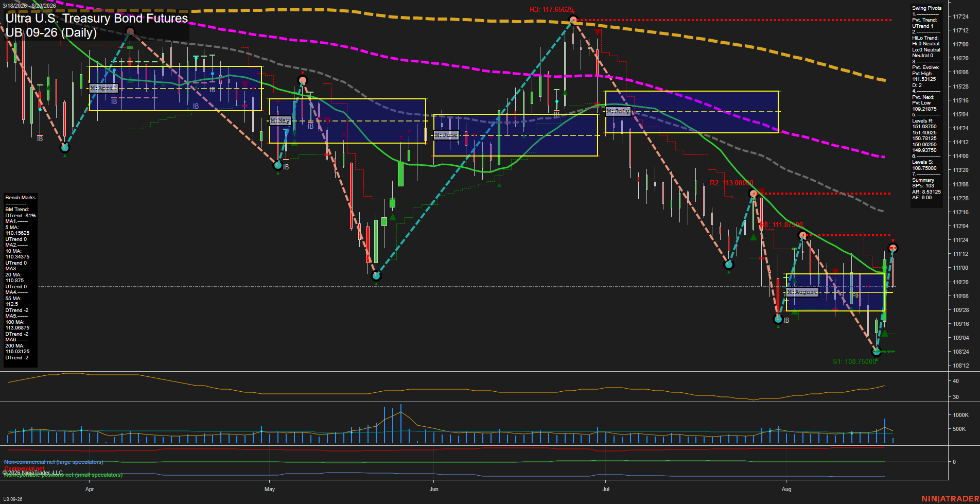Click the Aug label on time axis
Screen dimensions: 980x504
click(x=786, y=489)
